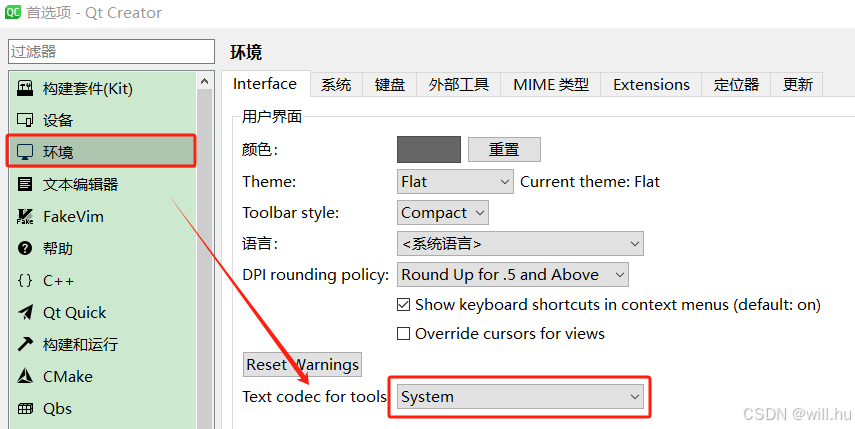Image resolution: width=855 pixels, height=429 pixels.
Task: Go to the 帮助 settings category
Action: pyautogui.click(x=102, y=249)
